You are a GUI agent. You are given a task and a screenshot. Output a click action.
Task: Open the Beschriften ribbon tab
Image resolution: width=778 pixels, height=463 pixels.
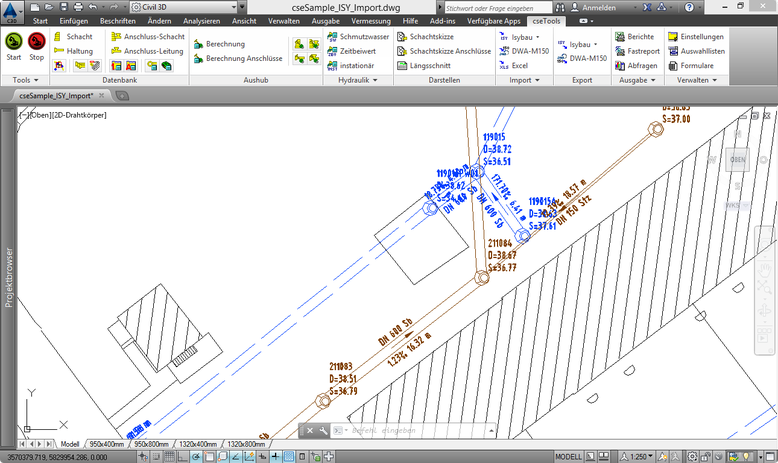point(118,21)
